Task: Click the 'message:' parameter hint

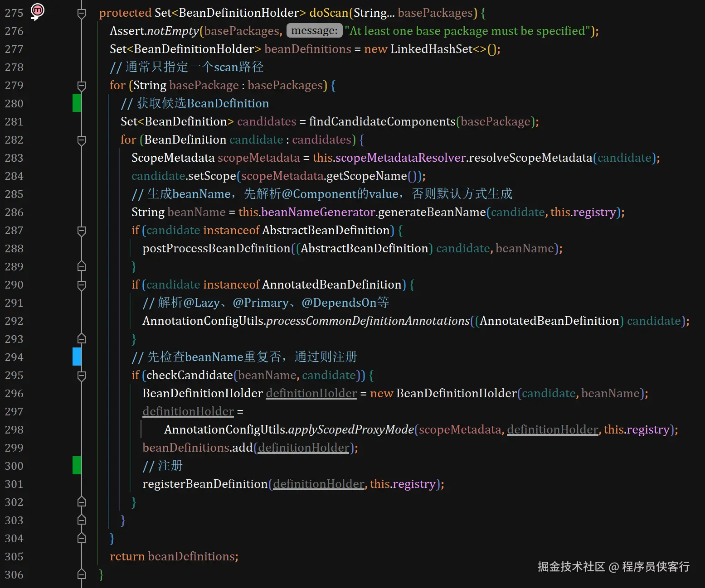Action: click(x=314, y=31)
